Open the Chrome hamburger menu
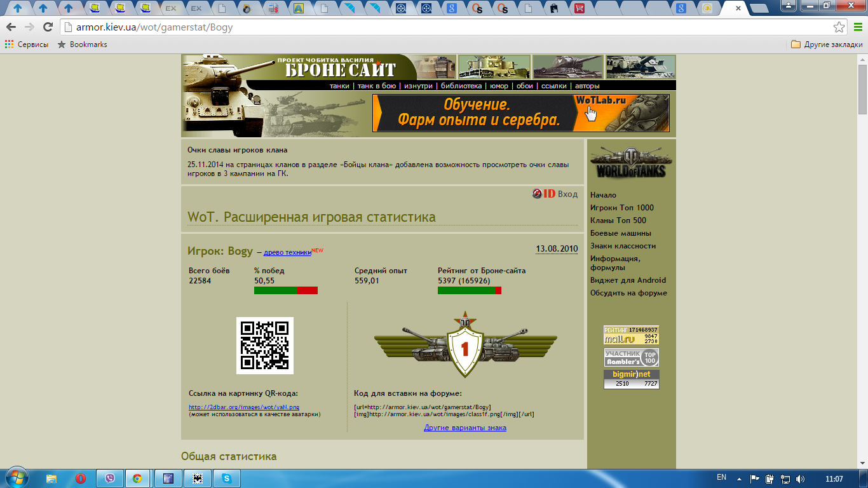 click(857, 27)
